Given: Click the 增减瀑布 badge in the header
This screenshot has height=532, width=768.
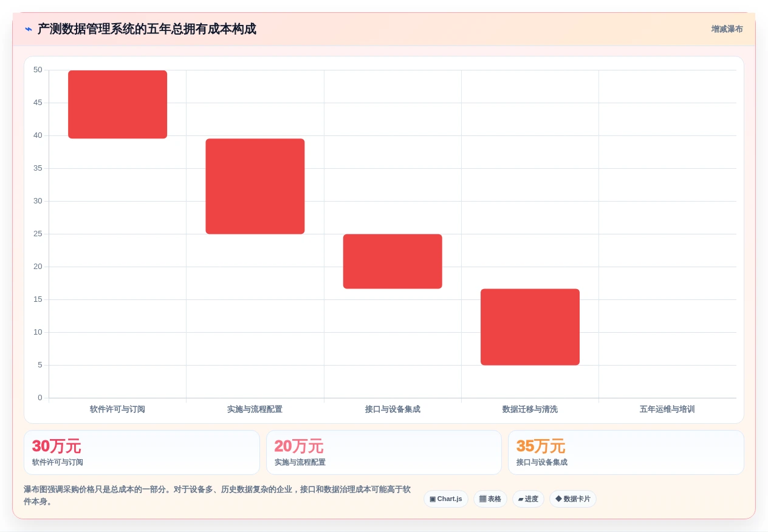Looking at the screenshot, I should click(727, 29).
